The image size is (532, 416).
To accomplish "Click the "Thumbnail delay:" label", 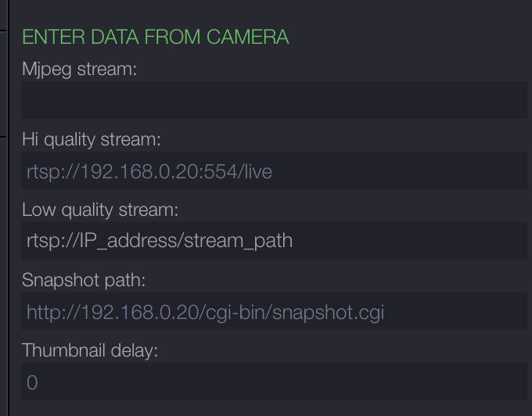I will coord(90,350).
